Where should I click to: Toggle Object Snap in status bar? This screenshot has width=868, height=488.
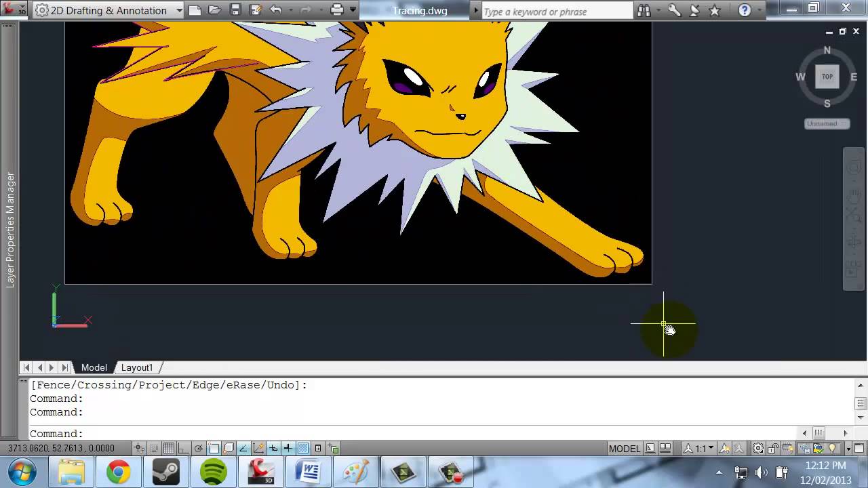coord(214,448)
